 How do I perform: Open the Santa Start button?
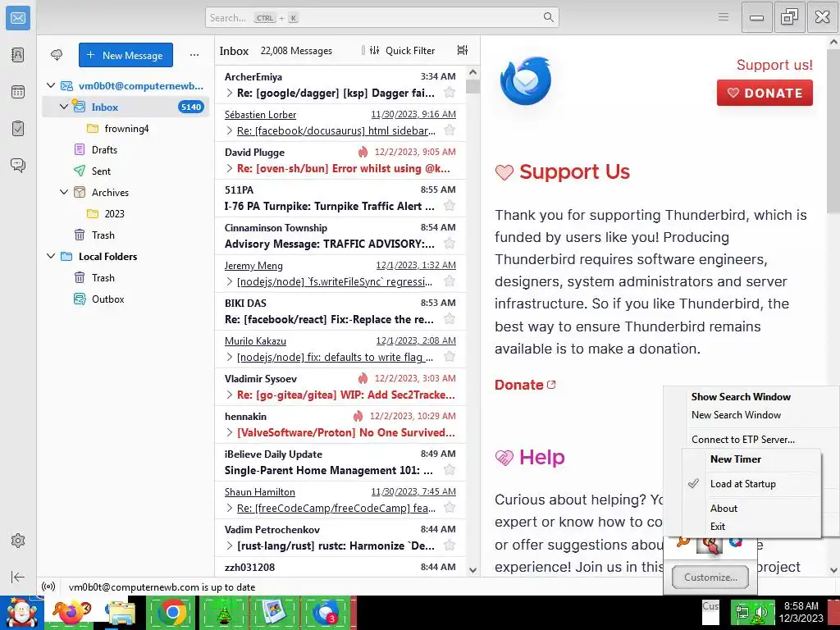click(21, 612)
